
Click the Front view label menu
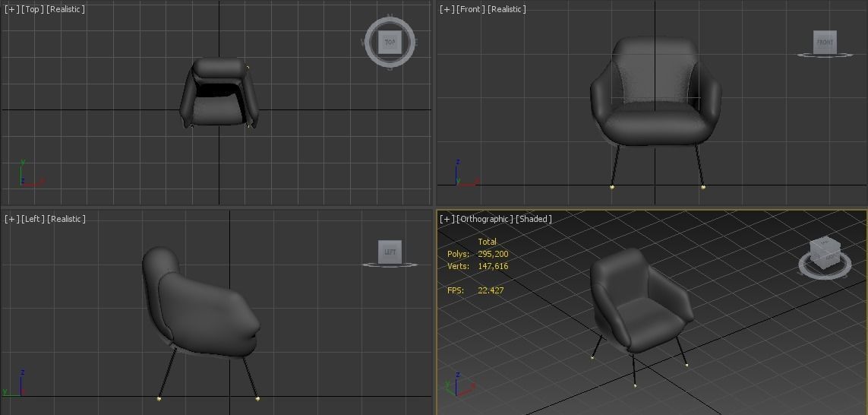471,9
